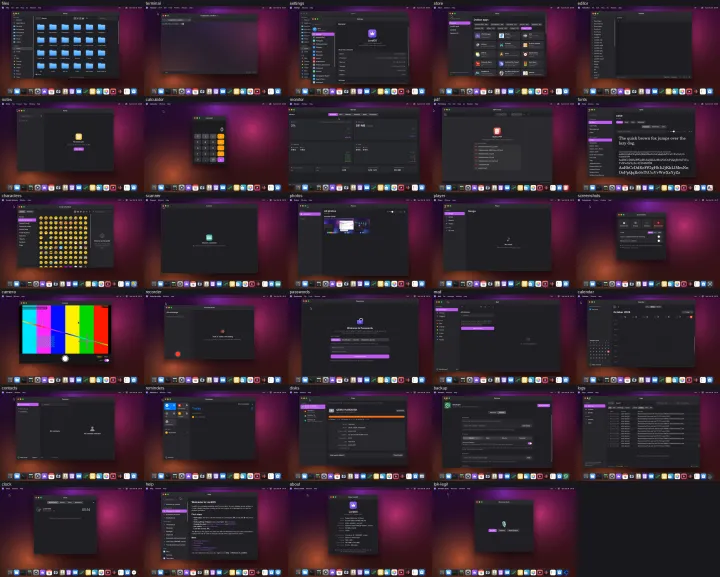
Task: Click the wide purple button in passwords window
Action: point(360,356)
